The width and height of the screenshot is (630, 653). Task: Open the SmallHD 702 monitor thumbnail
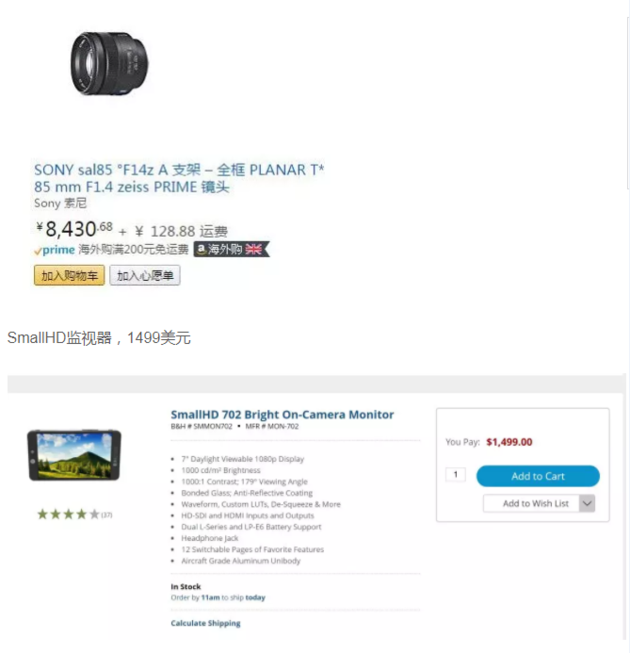(74, 455)
